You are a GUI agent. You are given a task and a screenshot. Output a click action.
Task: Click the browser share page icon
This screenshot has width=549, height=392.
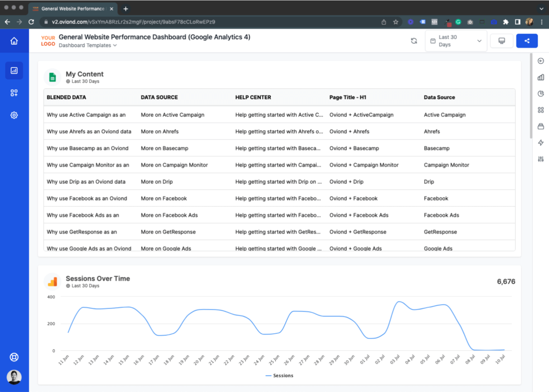click(384, 22)
